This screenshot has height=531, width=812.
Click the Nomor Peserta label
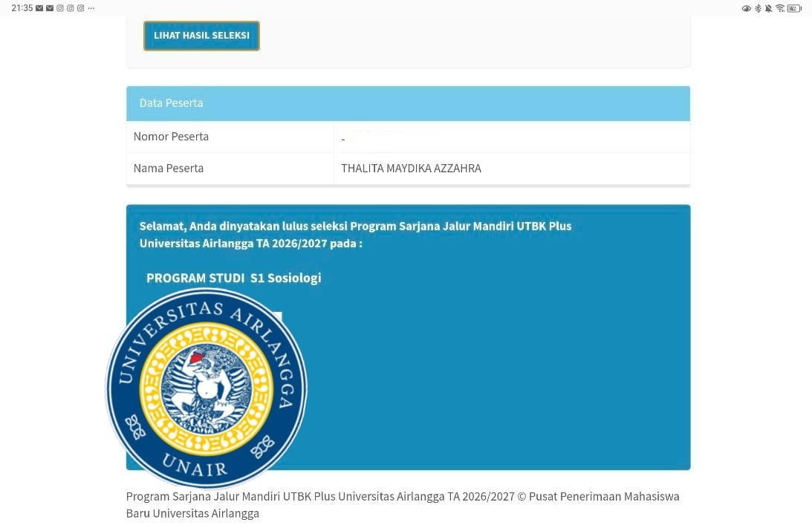pyautogui.click(x=171, y=137)
